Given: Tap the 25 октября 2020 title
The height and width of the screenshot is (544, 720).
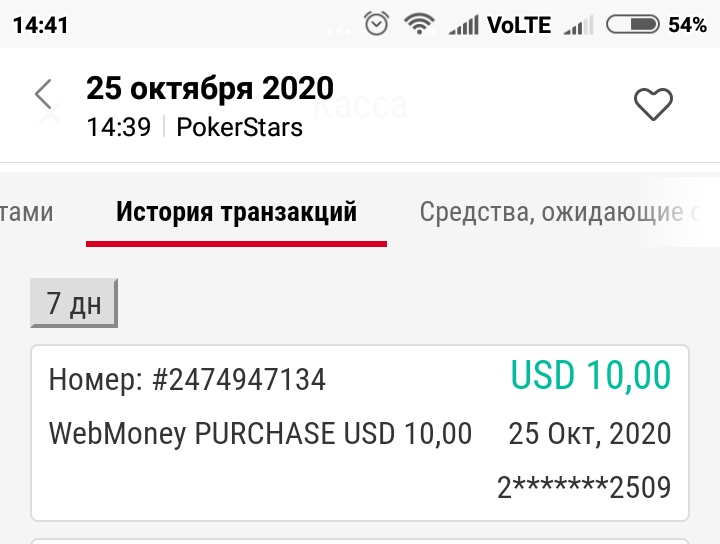Looking at the screenshot, I should click(210, 89).
